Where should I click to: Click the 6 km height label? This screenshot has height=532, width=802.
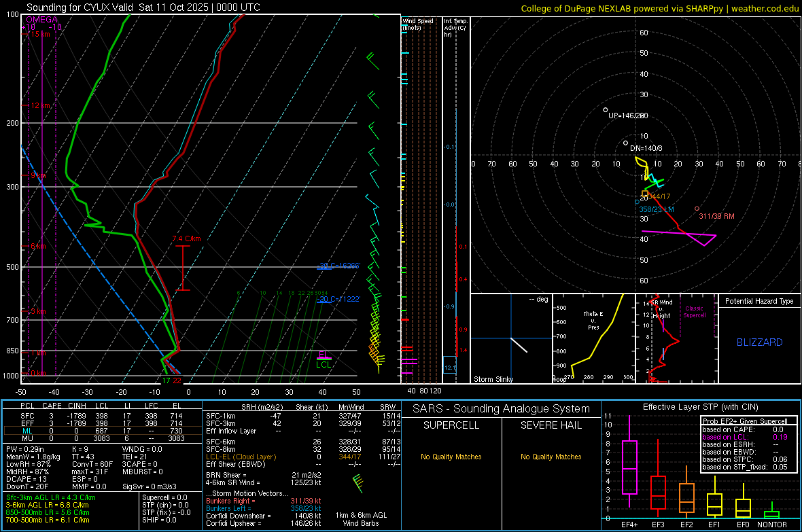tap(38, 246)
